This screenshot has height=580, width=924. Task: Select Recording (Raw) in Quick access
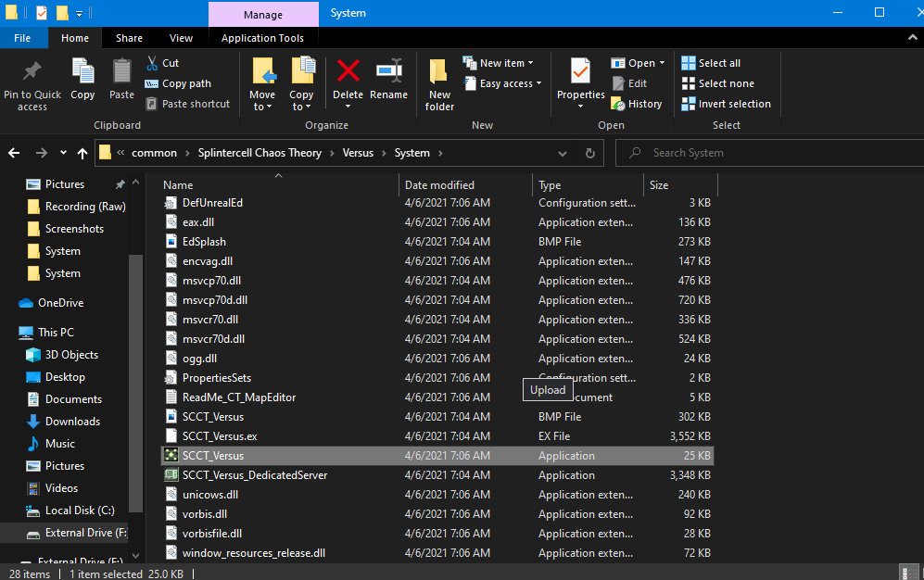(76, 207)
